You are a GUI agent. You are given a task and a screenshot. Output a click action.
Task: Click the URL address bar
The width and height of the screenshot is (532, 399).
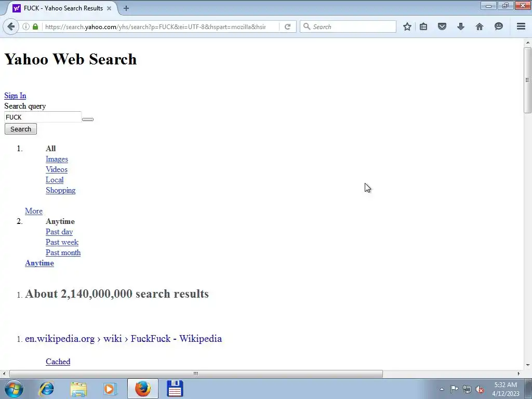155,26
